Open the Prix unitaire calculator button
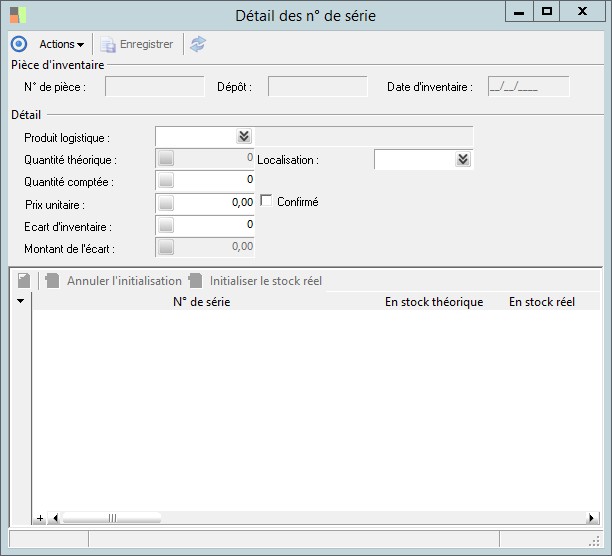Viewport: 612px width, 556px height. 166,203
